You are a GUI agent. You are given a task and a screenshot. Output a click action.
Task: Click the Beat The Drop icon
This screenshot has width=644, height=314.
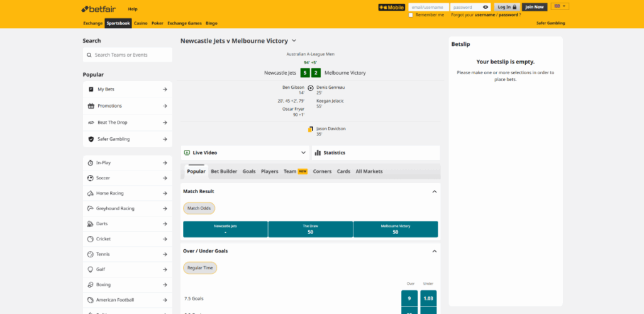coord(91,123)
